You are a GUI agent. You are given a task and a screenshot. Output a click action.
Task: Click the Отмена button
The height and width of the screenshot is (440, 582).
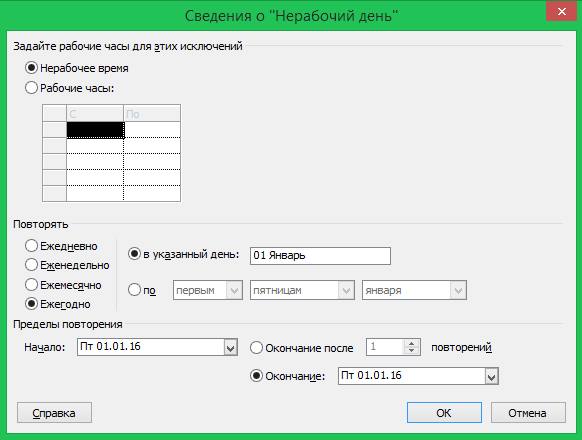[528, 413]
